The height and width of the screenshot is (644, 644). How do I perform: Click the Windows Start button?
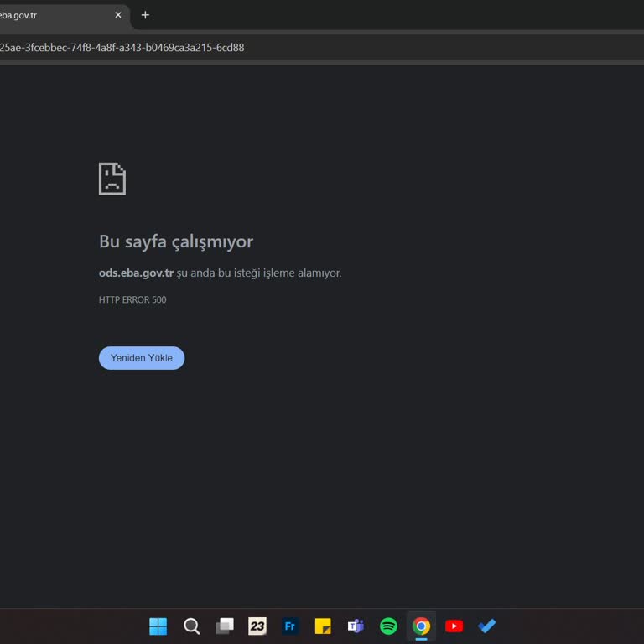[x=158, y=626]
